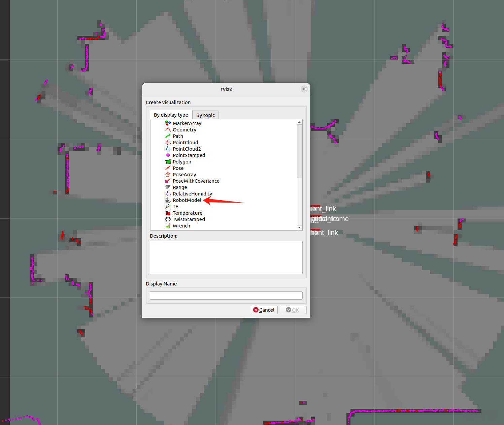Choose the Temperature display icon
This screenshot has height=425, width=504.
coord(168,213)
